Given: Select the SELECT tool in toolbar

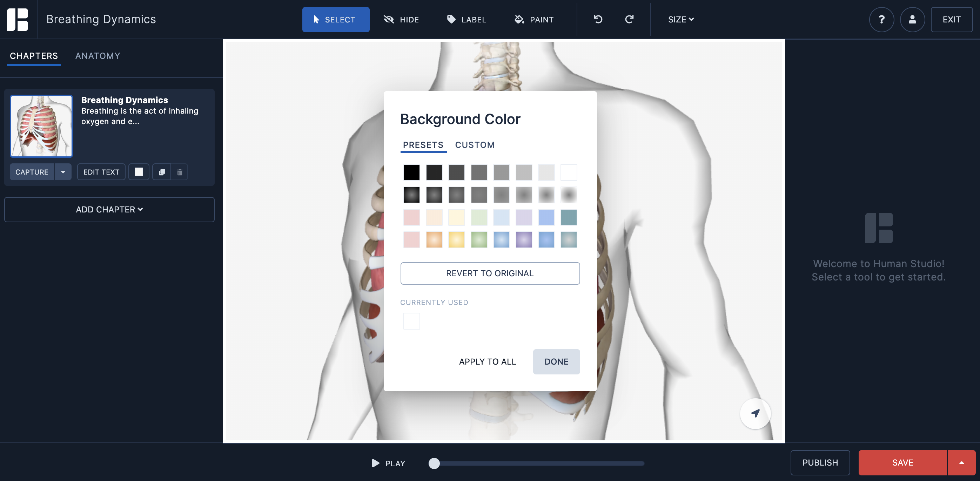Looking at the screenshot, I should pyautogui.click(x=335, y=19).
